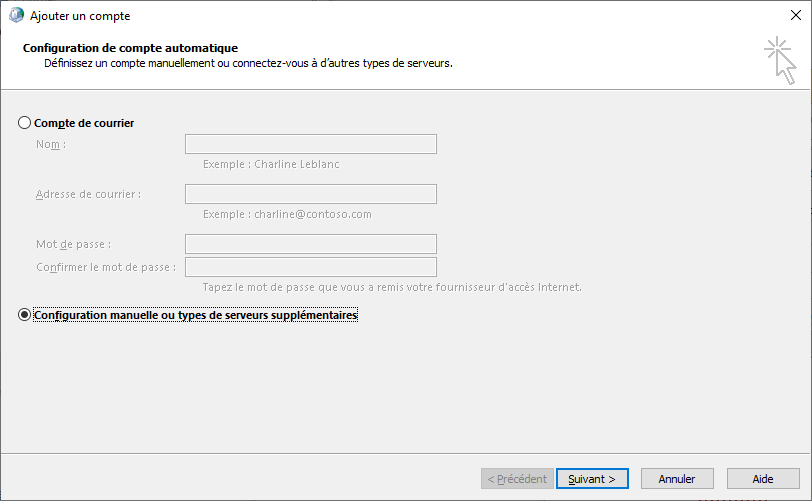
Task: Click the Outlook icon in the title bar
Action: [17, 15]
